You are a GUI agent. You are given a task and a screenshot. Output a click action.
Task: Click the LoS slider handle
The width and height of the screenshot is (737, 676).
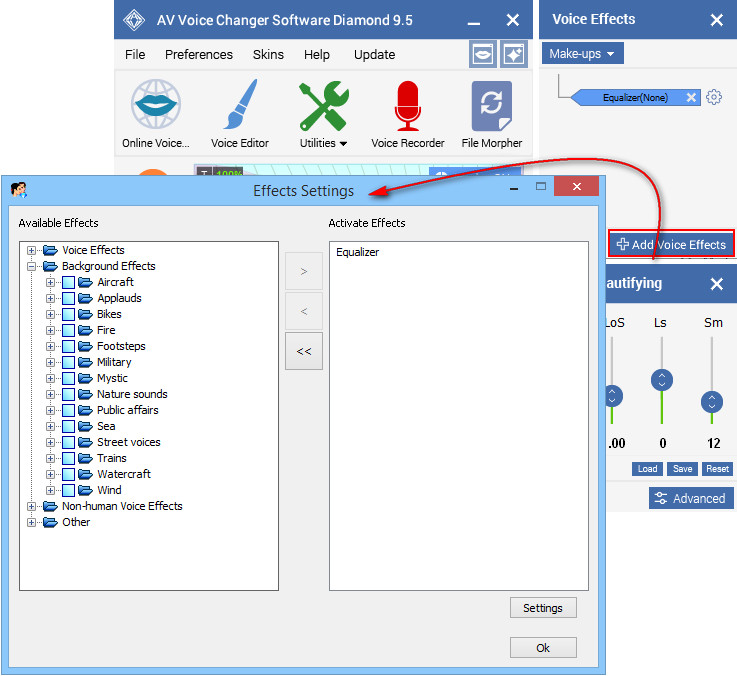coord(614,396)
